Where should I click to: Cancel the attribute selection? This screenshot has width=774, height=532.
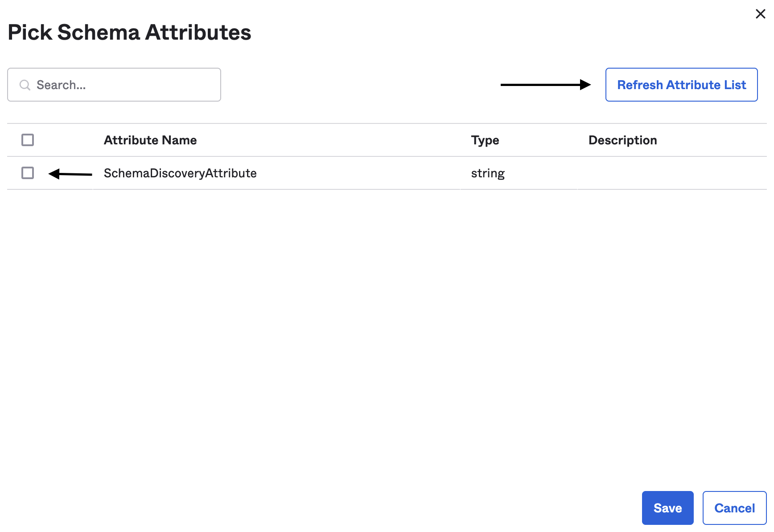734,508
